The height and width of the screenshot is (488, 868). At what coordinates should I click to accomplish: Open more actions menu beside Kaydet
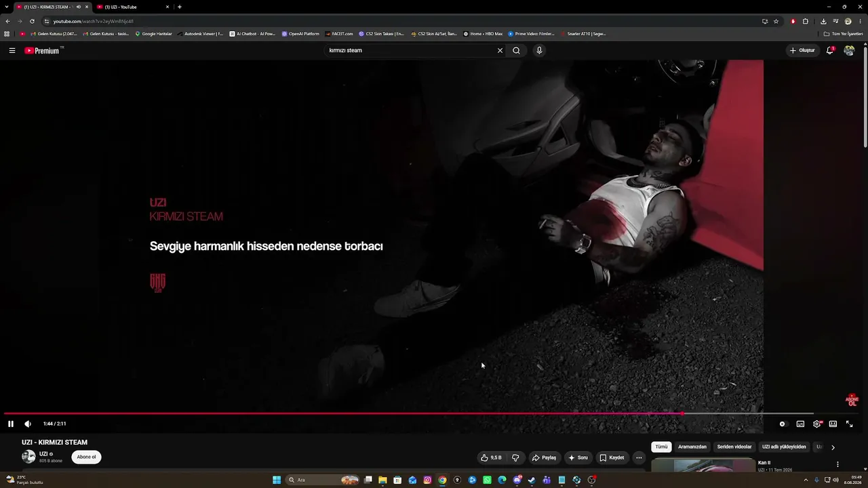pos(639,457)
